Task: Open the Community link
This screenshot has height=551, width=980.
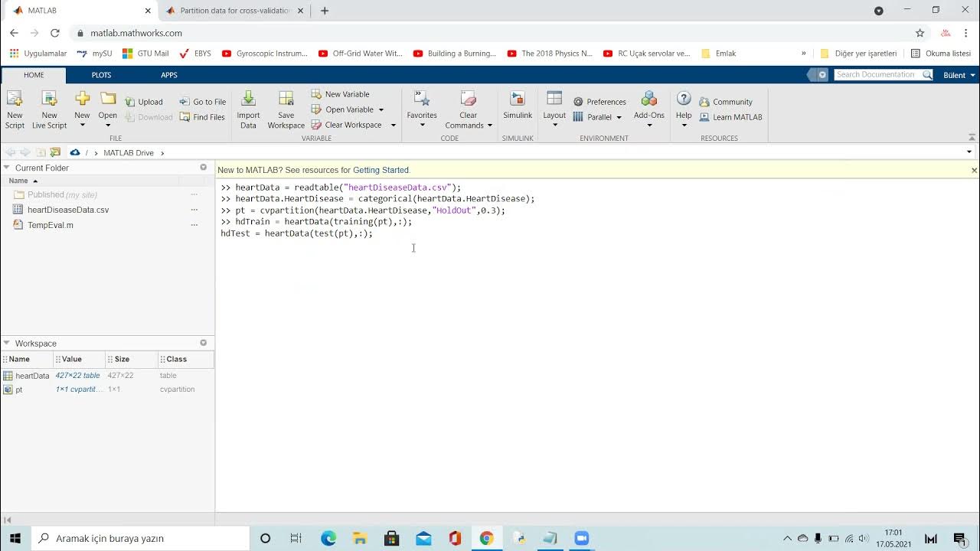Action: pos(726,102)
